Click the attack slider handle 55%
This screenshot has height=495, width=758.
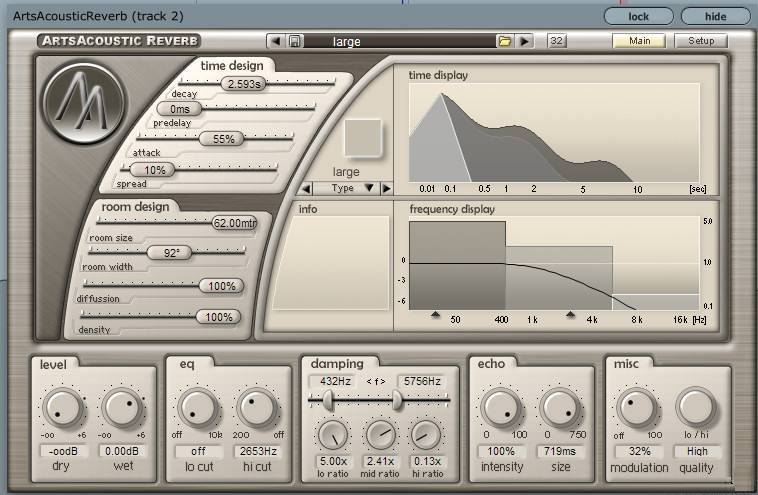tap(222, 139)
